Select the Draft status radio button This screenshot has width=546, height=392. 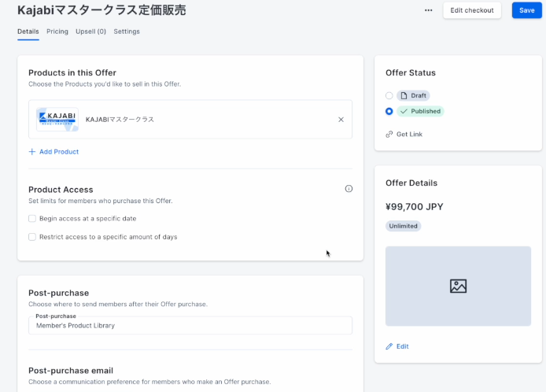click(x=389, y=95)
